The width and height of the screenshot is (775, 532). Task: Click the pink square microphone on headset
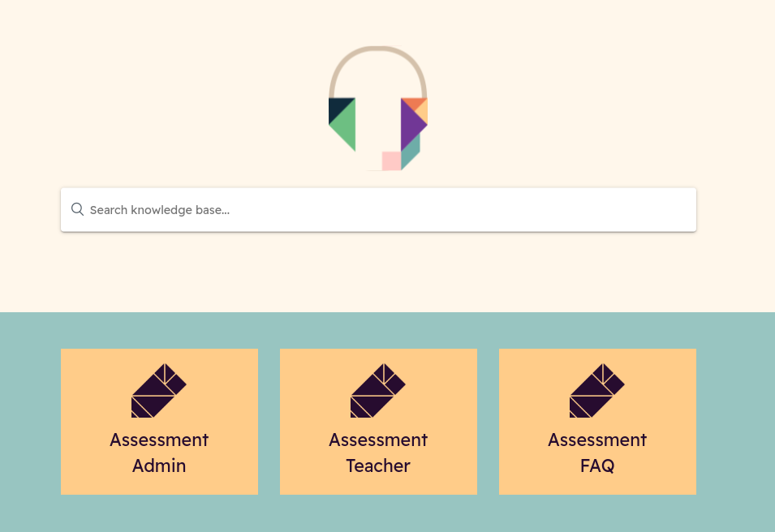click(391, 161)
